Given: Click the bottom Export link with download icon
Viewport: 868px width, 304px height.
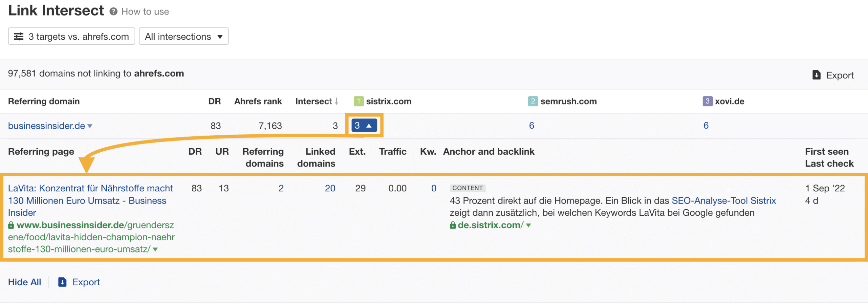Looking at the screenshot, I should click(x=79, y=282).
